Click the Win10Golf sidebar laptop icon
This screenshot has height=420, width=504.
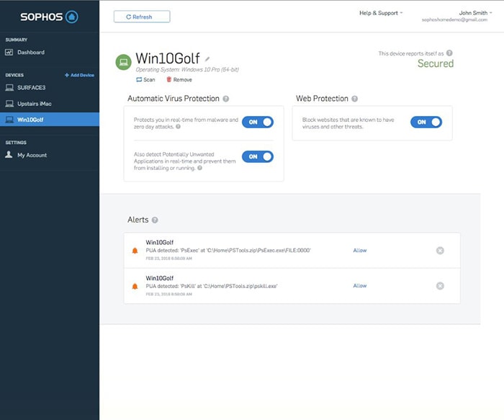click(x=9, y=120)
